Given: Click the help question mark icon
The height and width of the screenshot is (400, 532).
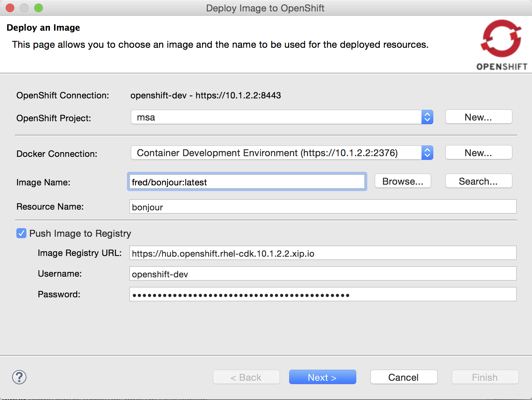Looking at the screenshot, I should click(x=19, y=377).
